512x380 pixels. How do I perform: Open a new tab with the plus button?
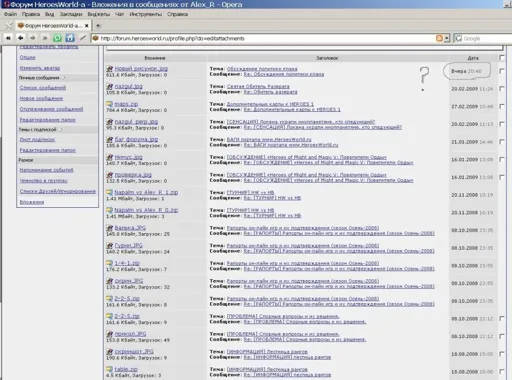coord(98,26)
